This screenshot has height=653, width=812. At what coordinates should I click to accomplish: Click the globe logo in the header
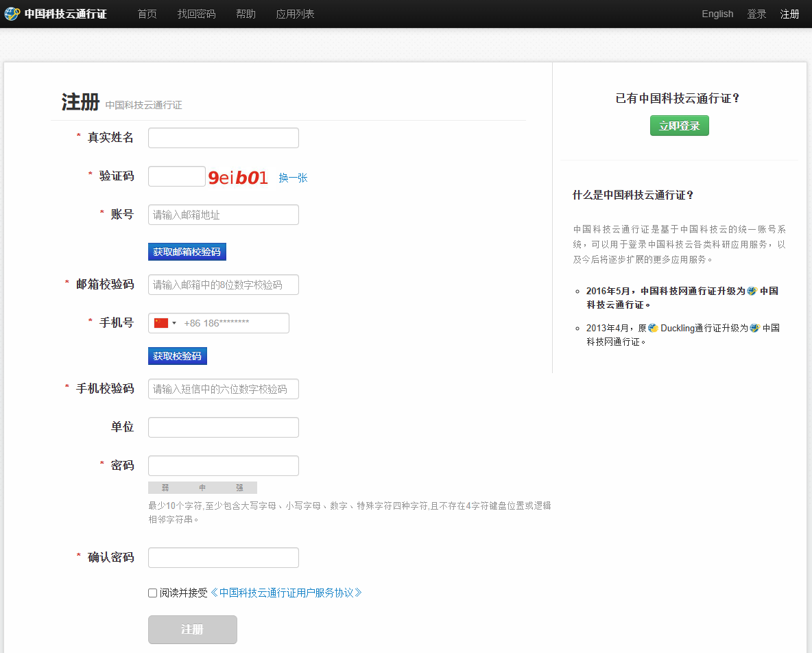(12, 14)
